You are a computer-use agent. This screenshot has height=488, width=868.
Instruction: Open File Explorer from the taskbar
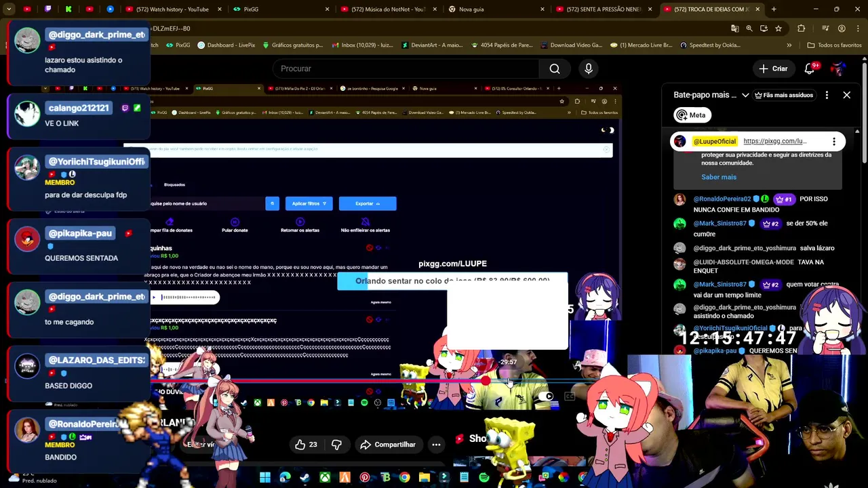[425, 478]
